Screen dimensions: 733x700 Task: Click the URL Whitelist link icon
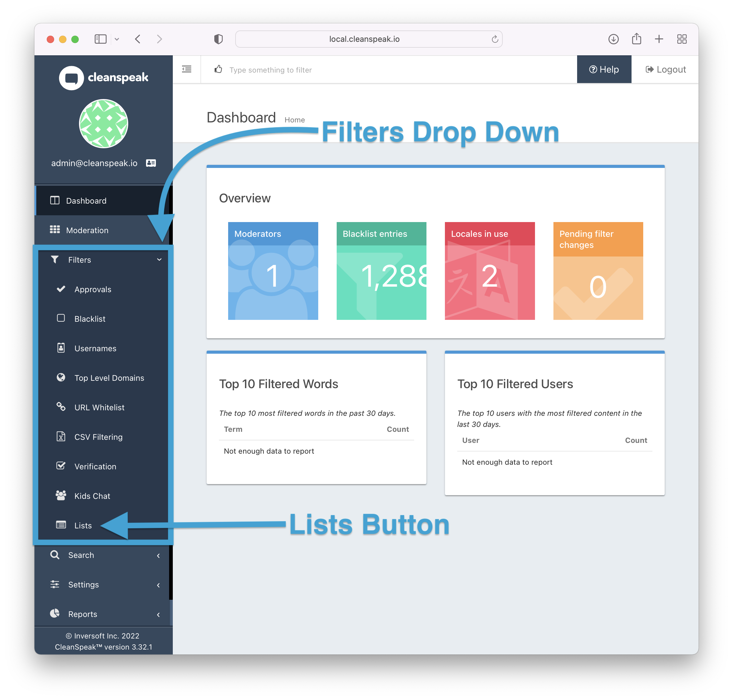click(x=61, y=406)
